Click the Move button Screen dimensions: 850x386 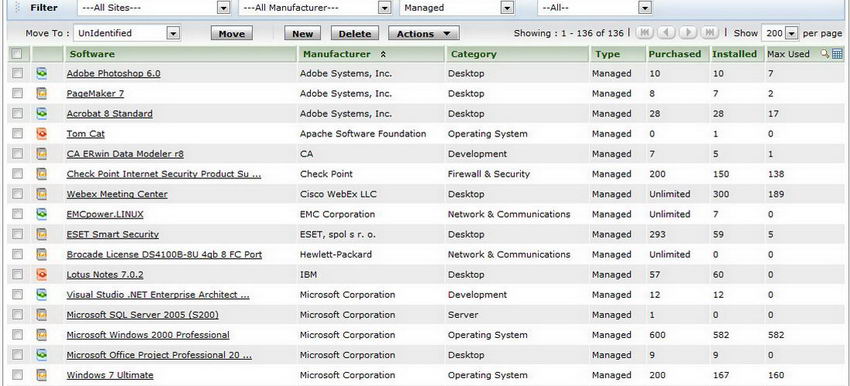(231, 34)
